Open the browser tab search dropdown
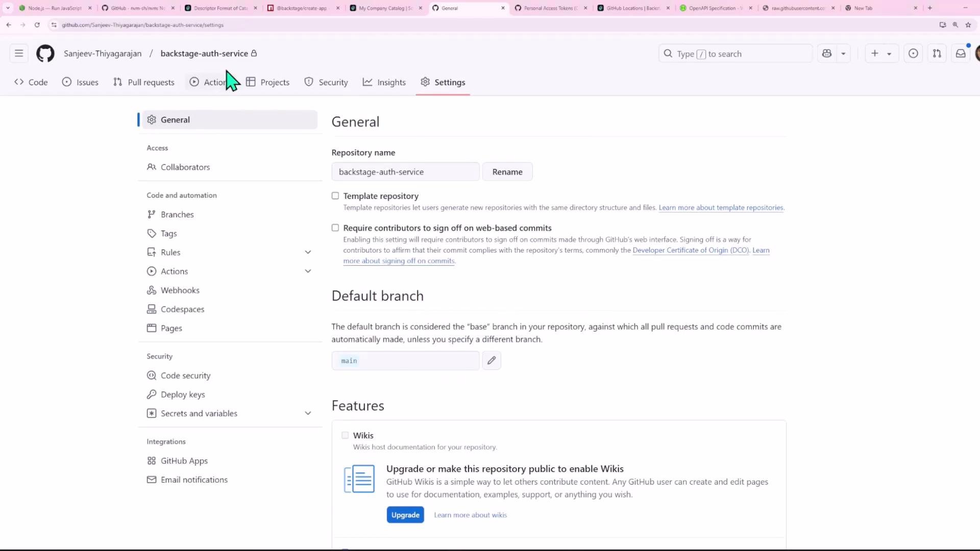Screen dimensions: 980x551 pos(8,8)
